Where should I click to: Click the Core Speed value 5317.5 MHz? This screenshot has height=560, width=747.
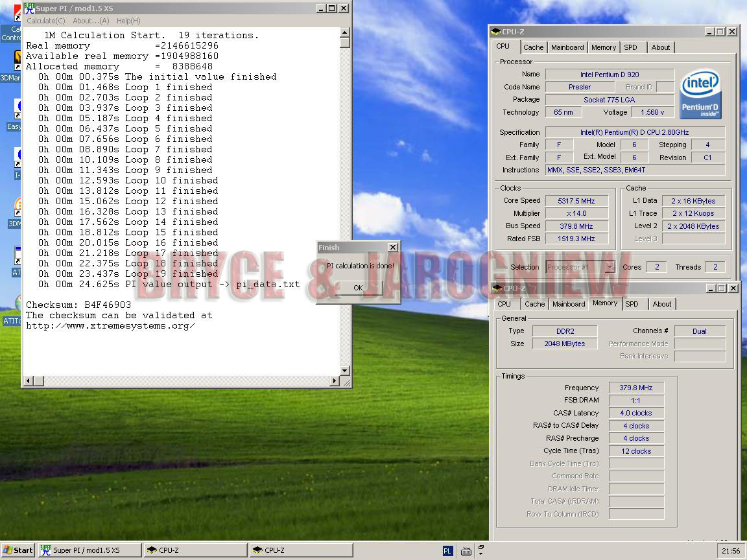click(x=576, y=201)
